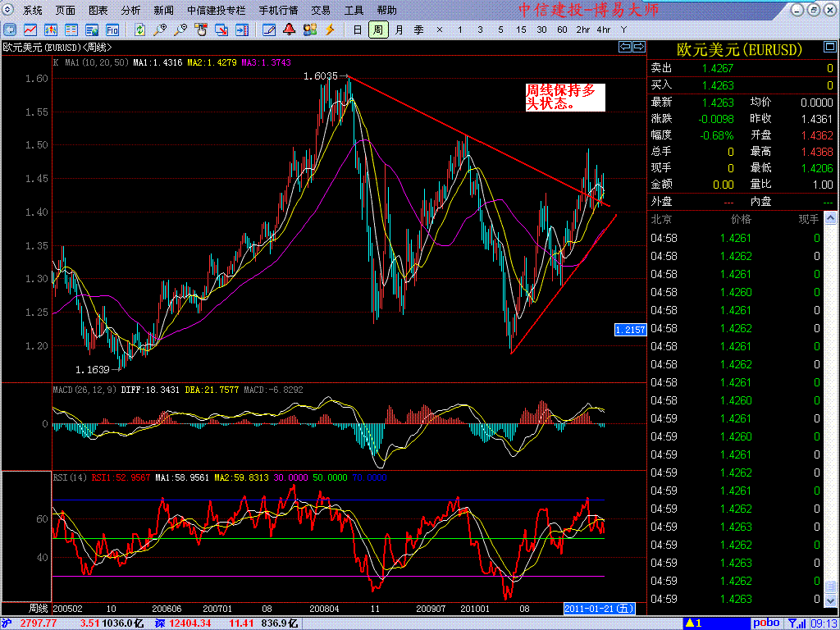Select the 3 minute period toggle
The height and width of the screenshot is (630, 840).
[480, 30]
